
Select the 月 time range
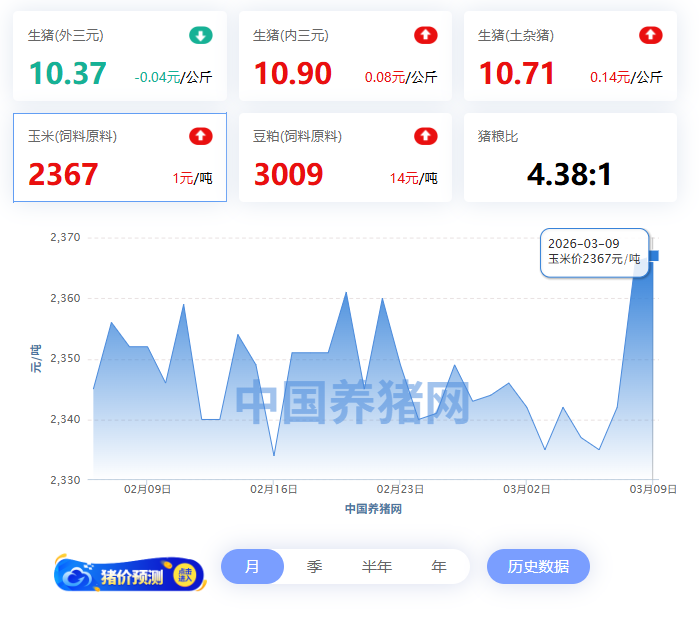click(x=252, y=566)
